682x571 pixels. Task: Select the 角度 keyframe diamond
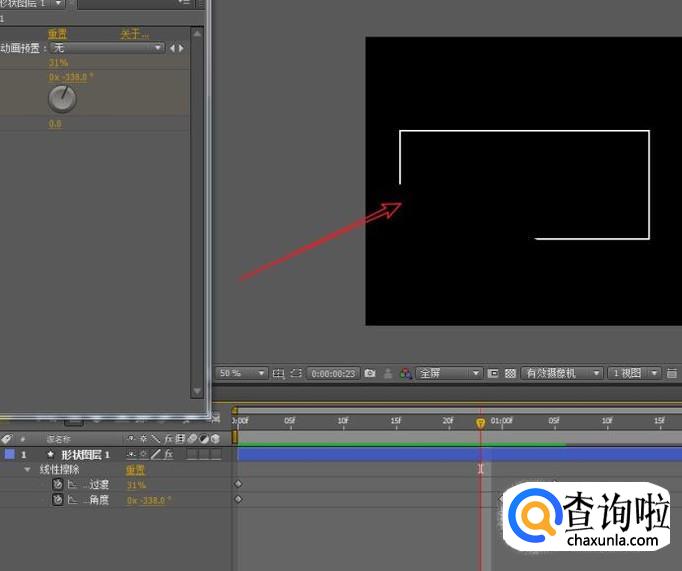[x=238, y=499]
